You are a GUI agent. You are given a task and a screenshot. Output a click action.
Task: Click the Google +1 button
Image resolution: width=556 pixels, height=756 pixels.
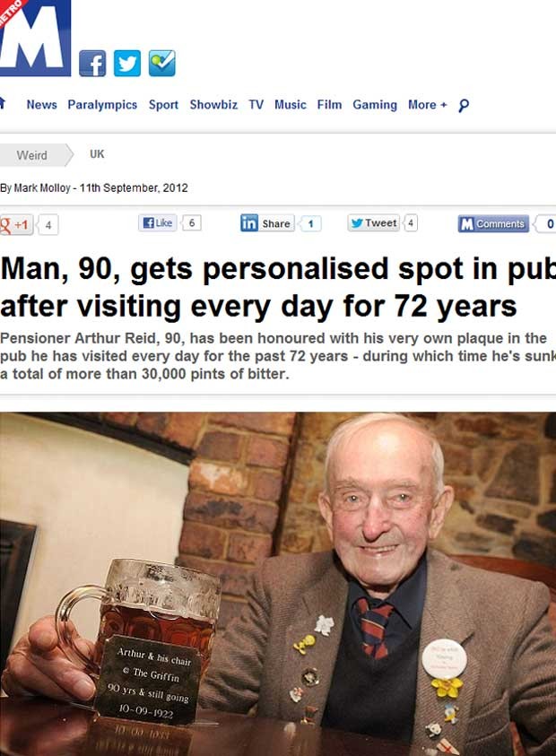coord(16,225)
